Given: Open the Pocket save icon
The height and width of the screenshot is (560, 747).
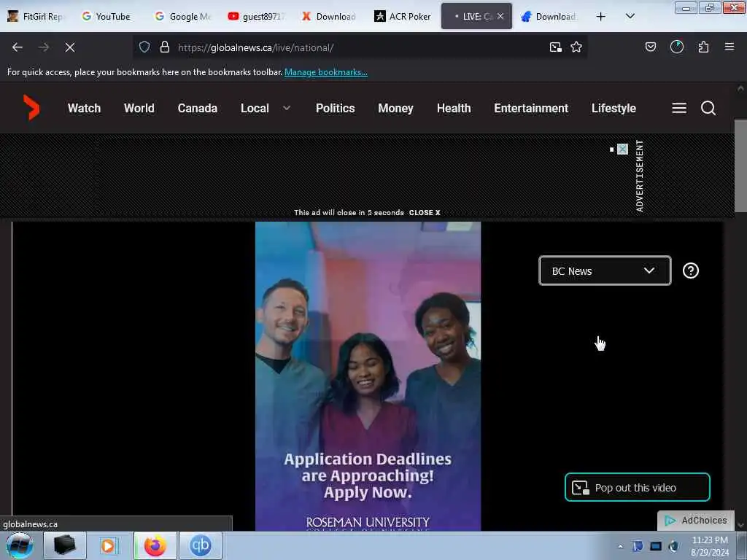Looking at the screenshot, I should (650, 47).
